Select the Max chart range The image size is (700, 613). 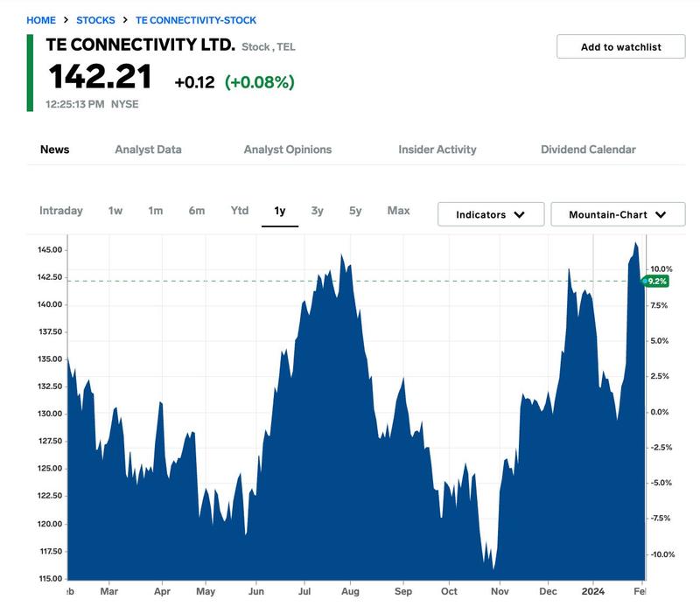[x=398, y=211]
